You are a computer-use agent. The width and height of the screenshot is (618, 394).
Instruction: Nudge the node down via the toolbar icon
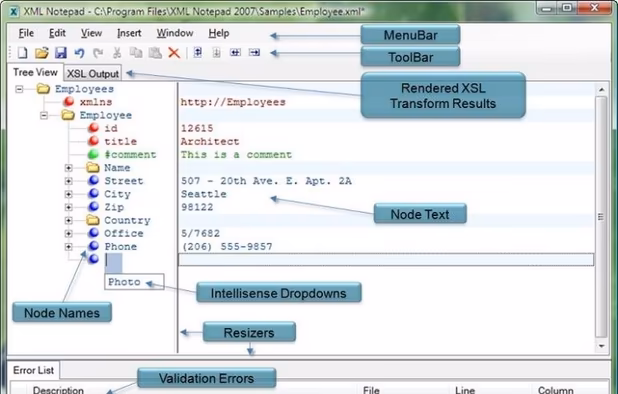coord(216,52)
